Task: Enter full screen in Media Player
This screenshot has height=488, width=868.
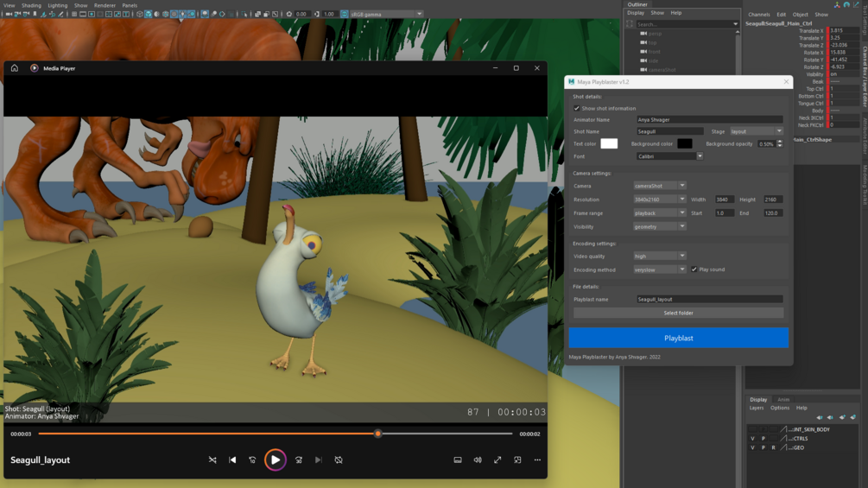Action: 497,459
